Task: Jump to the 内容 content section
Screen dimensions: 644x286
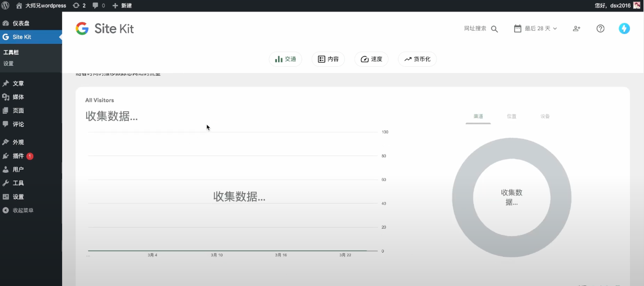Action: [x=329, y=59]
